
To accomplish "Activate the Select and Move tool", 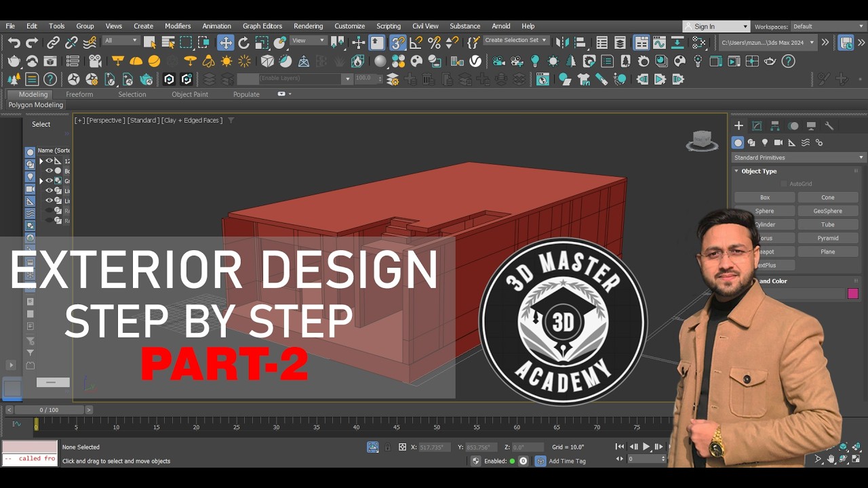I will (x=225, y=43).
